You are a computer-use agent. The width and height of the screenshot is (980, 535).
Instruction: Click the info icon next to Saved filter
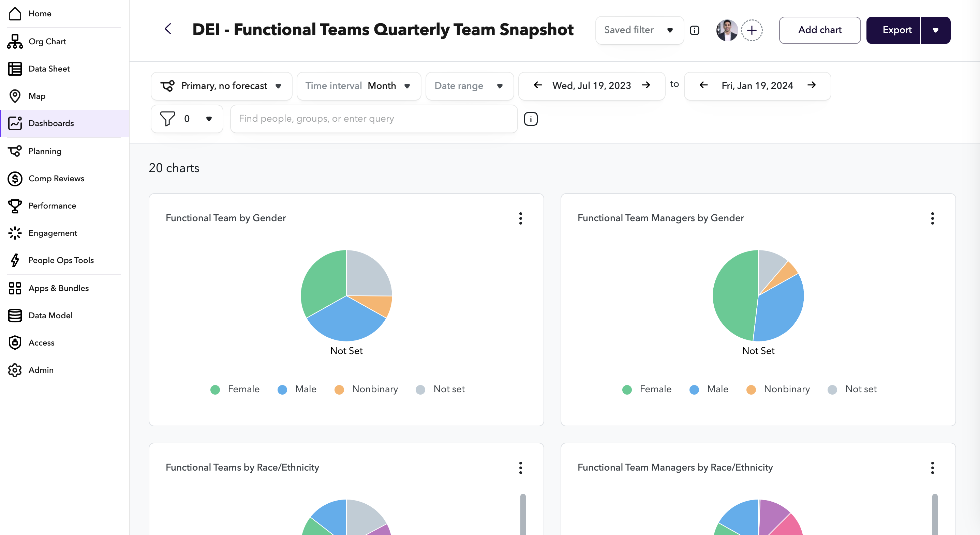point(694,30)
